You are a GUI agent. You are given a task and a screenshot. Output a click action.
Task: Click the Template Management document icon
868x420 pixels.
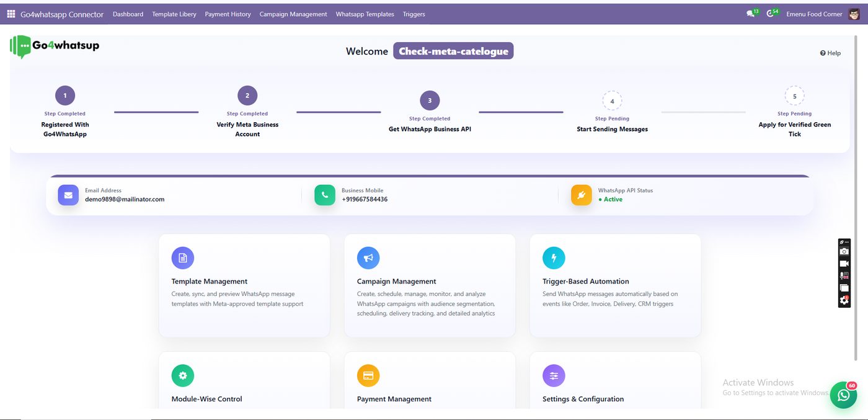tap(183, 258)
